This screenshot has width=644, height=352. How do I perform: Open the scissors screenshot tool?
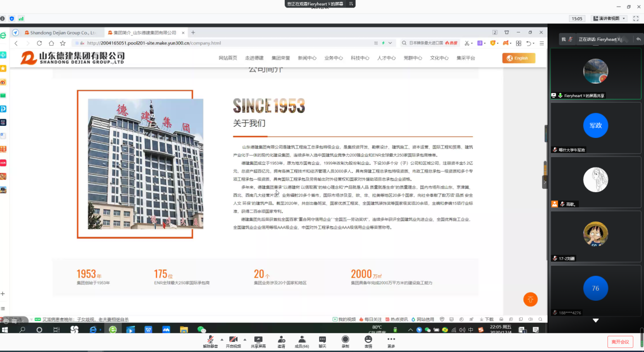click(467, 43)
